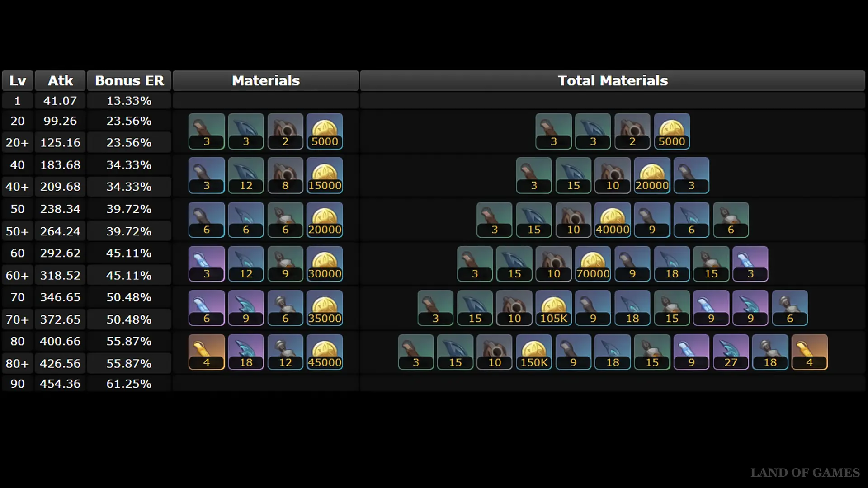Click the 50.48% value in the level 70 row
Image resolution: width=868 pixels, height=488 pixels.
(x=129, y=297)
